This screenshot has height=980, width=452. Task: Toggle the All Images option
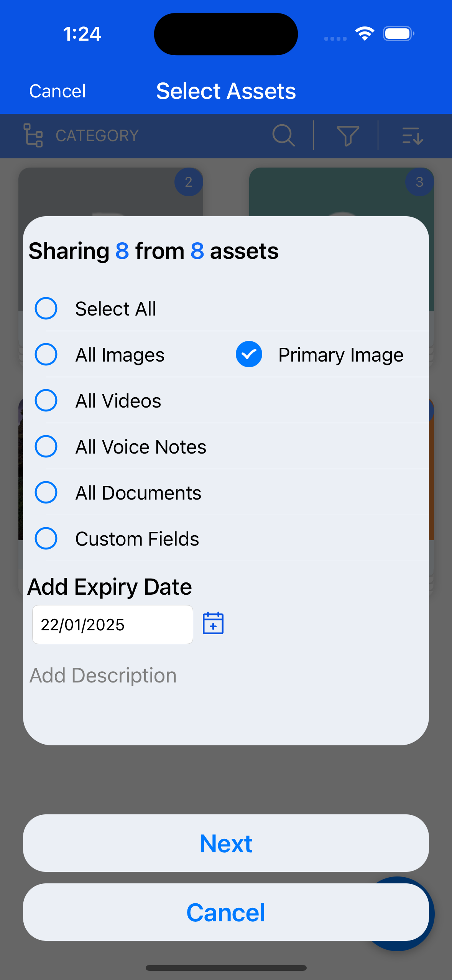coord(46,354)
